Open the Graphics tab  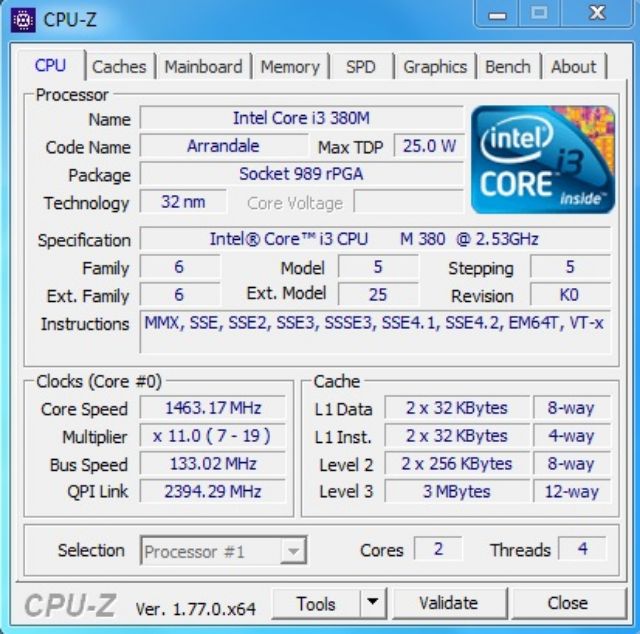(x=435, y=67)
